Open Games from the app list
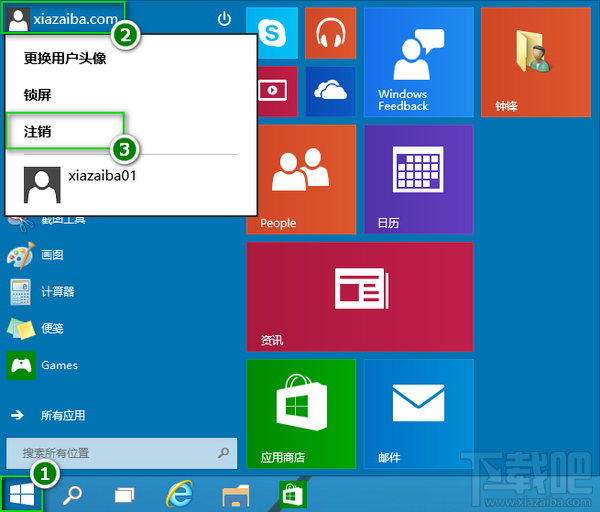 tap(58, 365)
